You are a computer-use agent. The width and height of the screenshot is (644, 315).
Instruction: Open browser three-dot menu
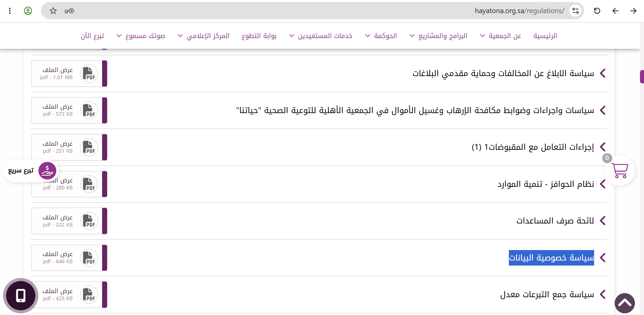click(10, 11)
